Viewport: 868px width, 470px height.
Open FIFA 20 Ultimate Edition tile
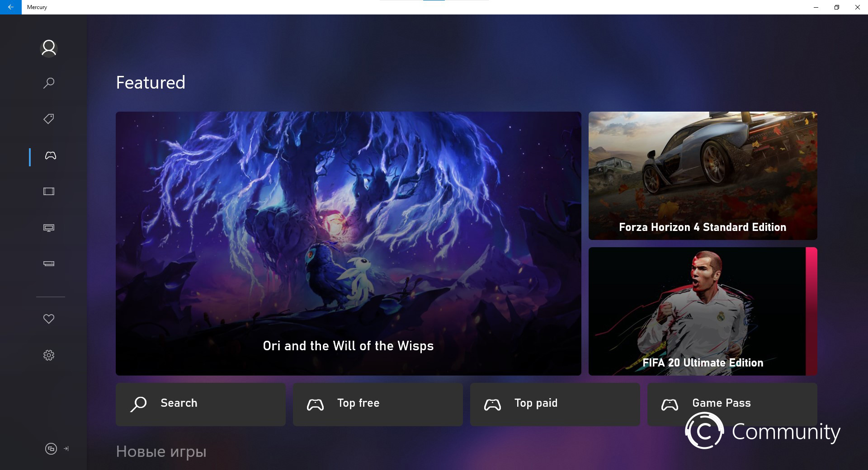coord(702,311)
